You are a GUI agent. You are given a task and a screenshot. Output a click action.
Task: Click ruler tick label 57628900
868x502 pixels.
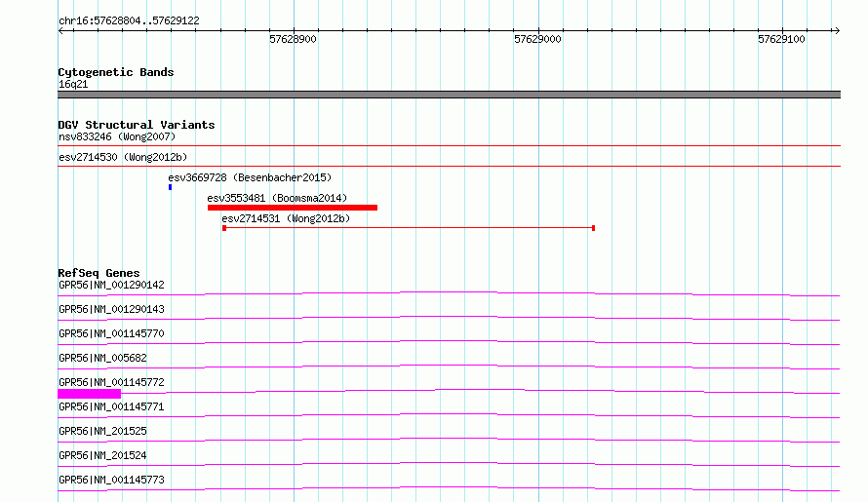pyautogui.click(x=293, y=39)
